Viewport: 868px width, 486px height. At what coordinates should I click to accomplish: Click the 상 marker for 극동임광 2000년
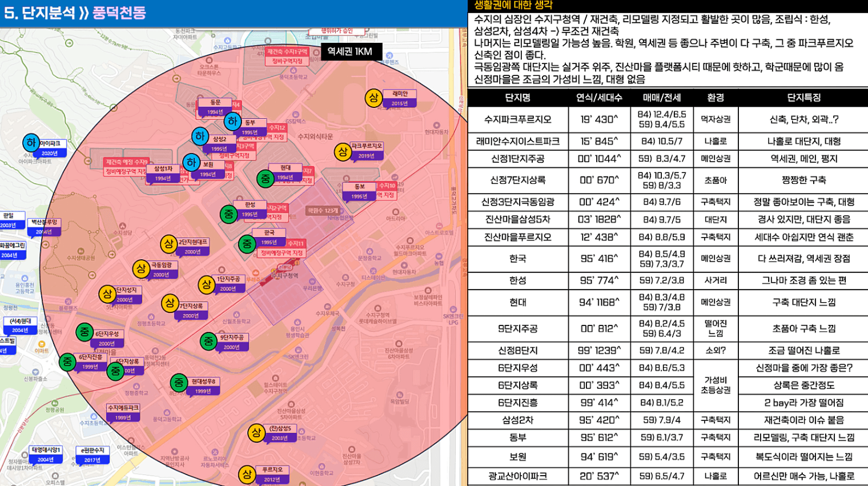(x=141, y=268)
